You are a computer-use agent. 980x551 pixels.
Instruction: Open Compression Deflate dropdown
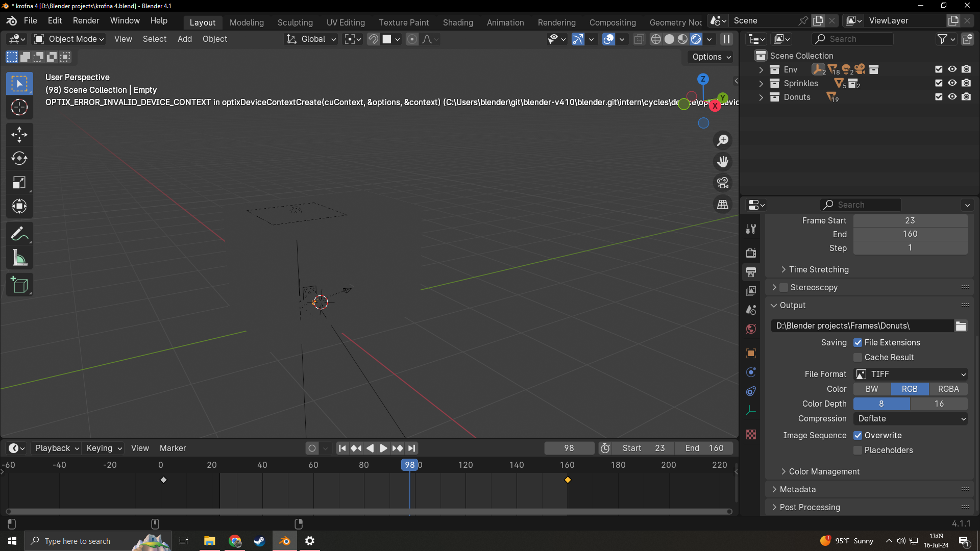[911, 419]
